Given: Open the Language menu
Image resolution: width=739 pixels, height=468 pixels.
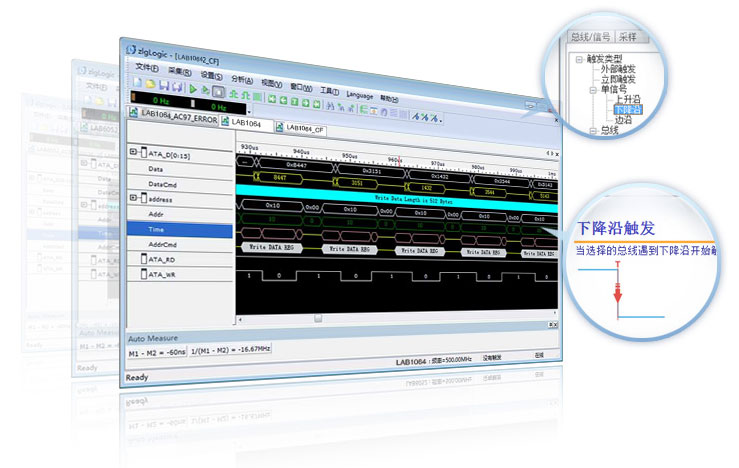Looking at the screenshot, I should (360, 95).
